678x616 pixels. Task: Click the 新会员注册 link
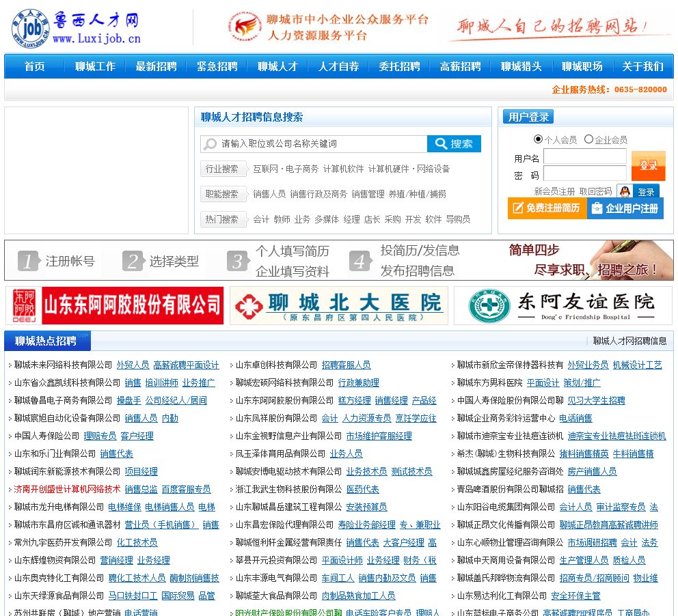(554, 191)
